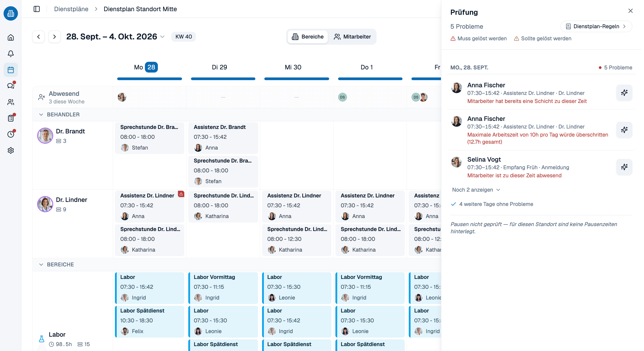This screenshot has height=351, width=644.
Task: Open notifications bell icon
Action: [11, 54]
